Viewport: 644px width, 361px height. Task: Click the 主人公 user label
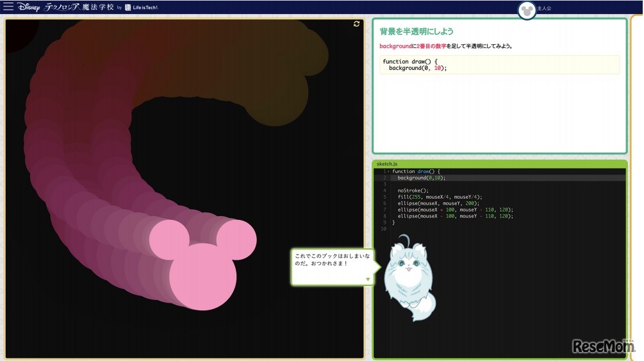coord(544,8)
